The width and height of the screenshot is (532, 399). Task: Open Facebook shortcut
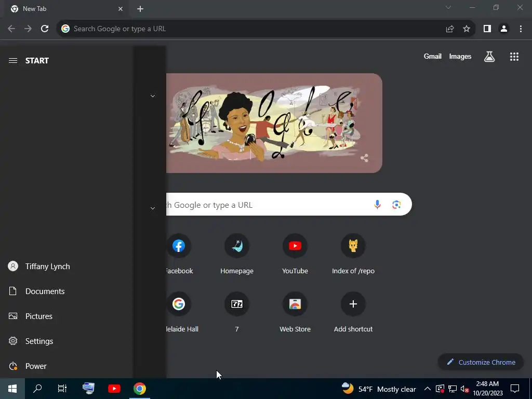coord(179,255)
